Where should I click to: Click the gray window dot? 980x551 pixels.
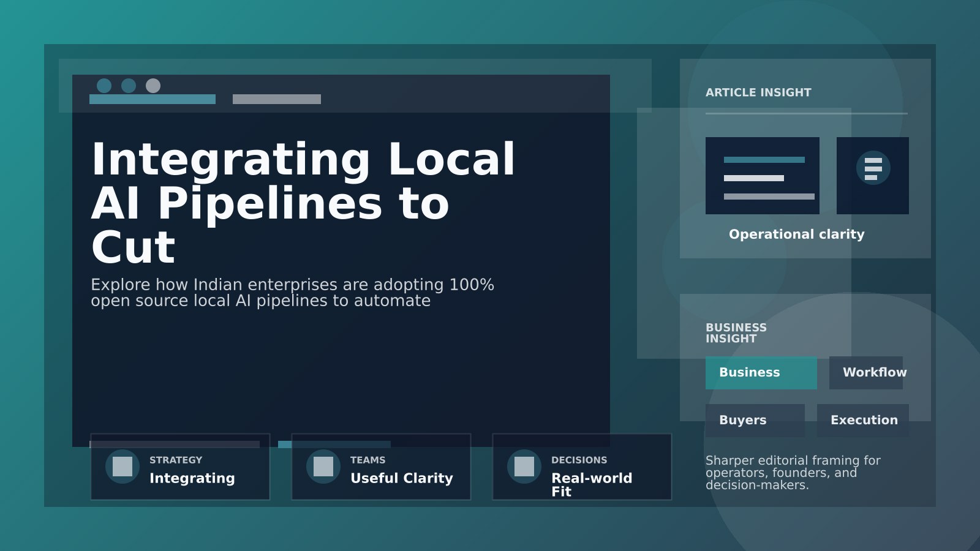(153, 86)
